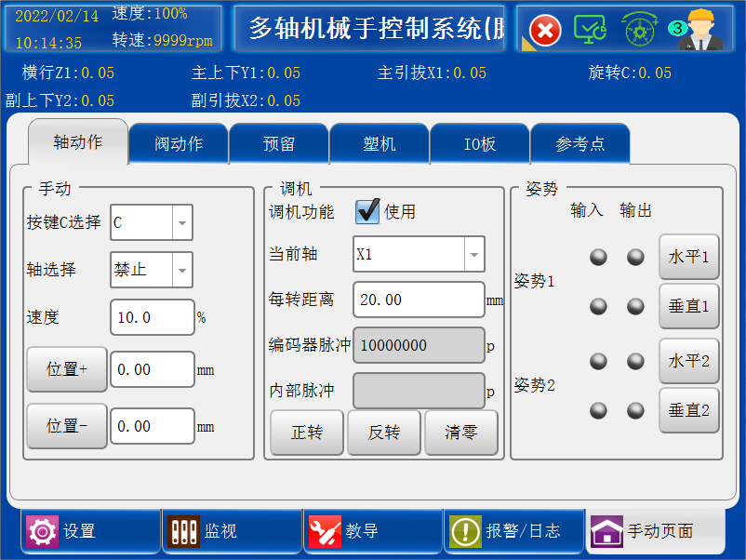Click the operator avatar with hard hat
Viewport: 746px width, 560px height.
[702, 28]
